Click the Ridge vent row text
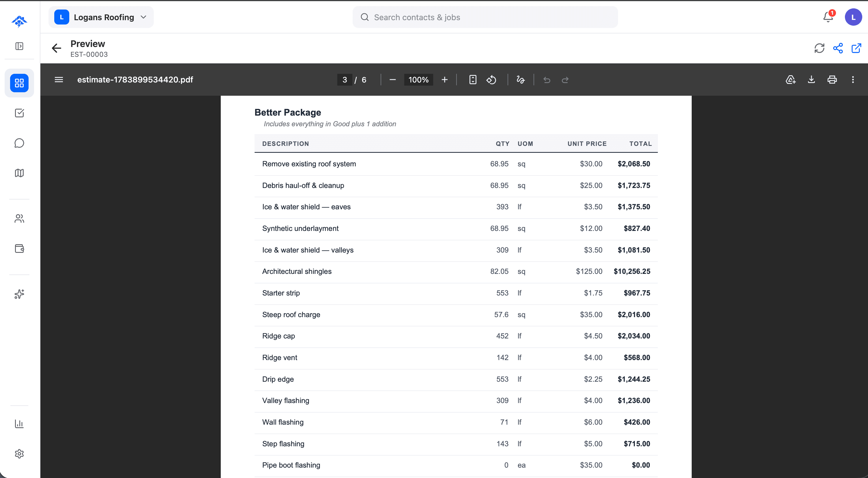 click(280, 357)
